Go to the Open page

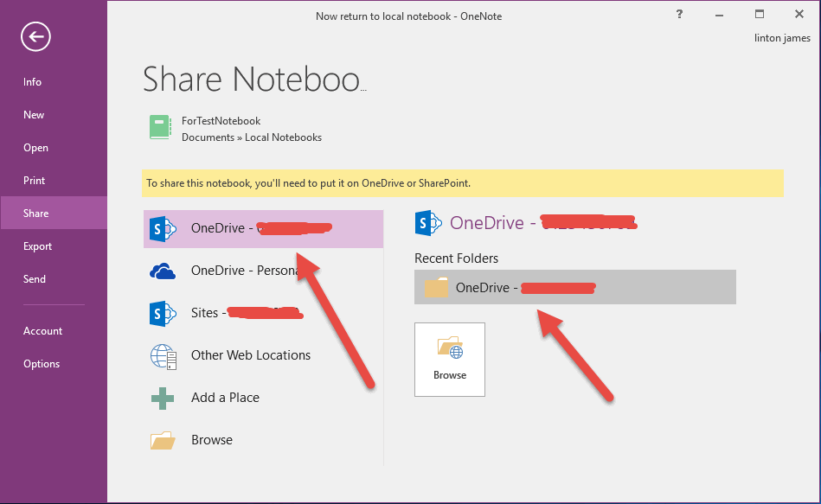pyautogui.click(x=35, y=148)
